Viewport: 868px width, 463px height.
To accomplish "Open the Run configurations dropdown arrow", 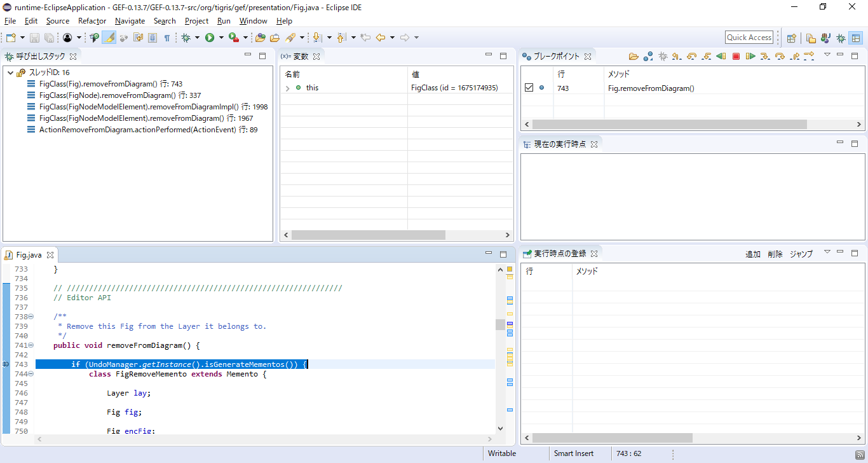I will click(221, 38).
